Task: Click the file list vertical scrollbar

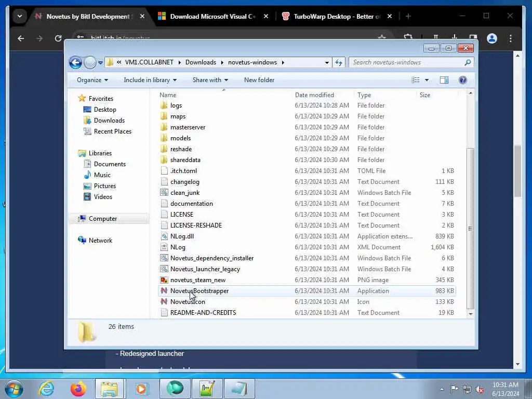Action: [470, 229]
